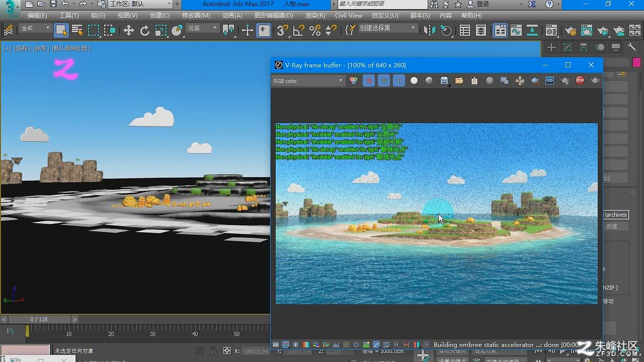Toggle Window/Crossing selection mode
644x362 pixels.
(109, 30)
